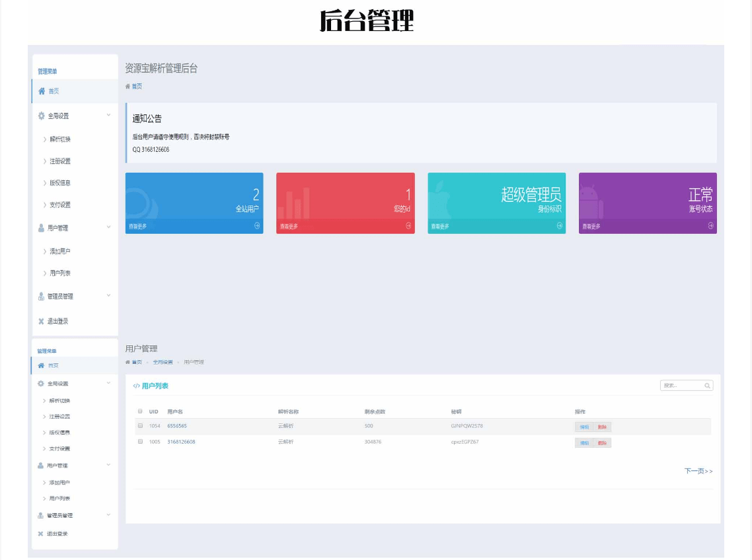Image resolution: width=752 pixels, height=560 pixels.
Task: Collapse 全局设置 via its chevron in the 用户管理 view sidebar
Action: (x=108, y=382)
